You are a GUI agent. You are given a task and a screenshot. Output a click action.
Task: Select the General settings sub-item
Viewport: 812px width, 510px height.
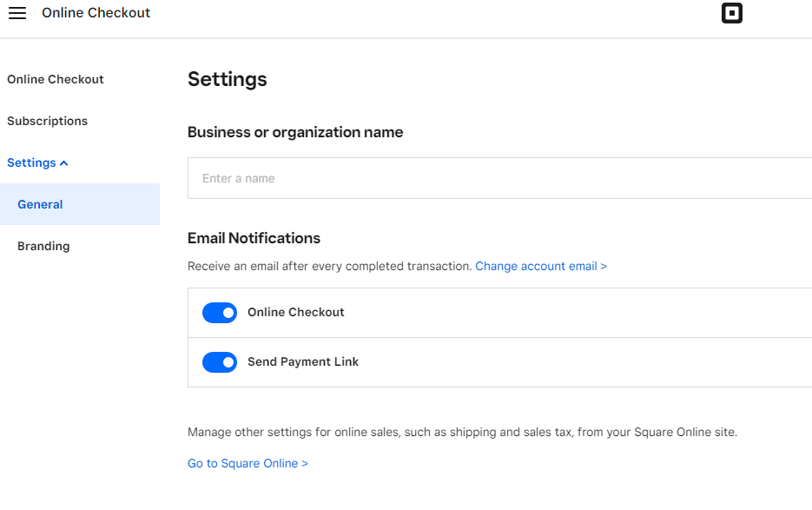click(x=40, y=204)
